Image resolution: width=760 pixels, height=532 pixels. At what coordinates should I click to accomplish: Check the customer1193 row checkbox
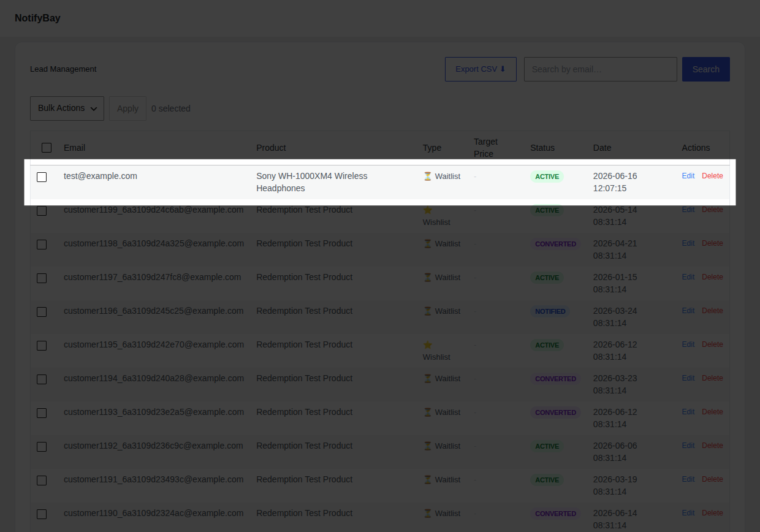point(42,413)
